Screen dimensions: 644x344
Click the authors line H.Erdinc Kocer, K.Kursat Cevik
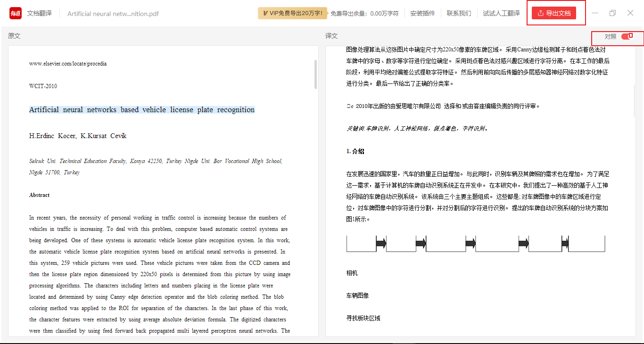(x=78, y=136)
